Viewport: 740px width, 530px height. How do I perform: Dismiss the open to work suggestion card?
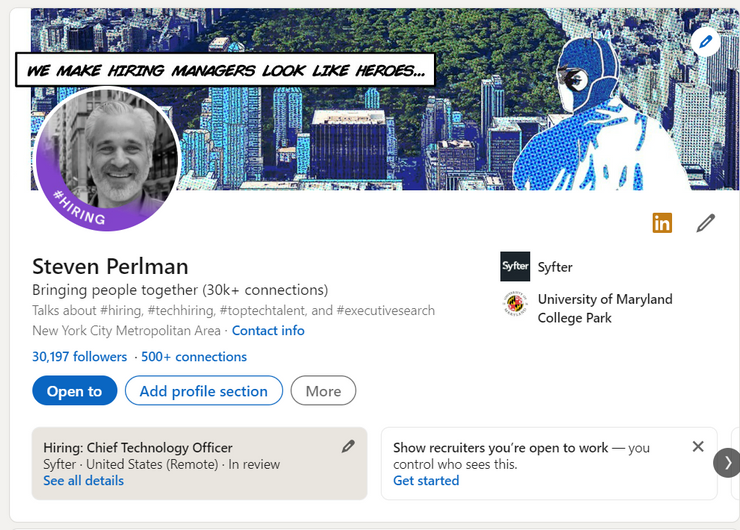pyautogui.click(x=698, y=447)
